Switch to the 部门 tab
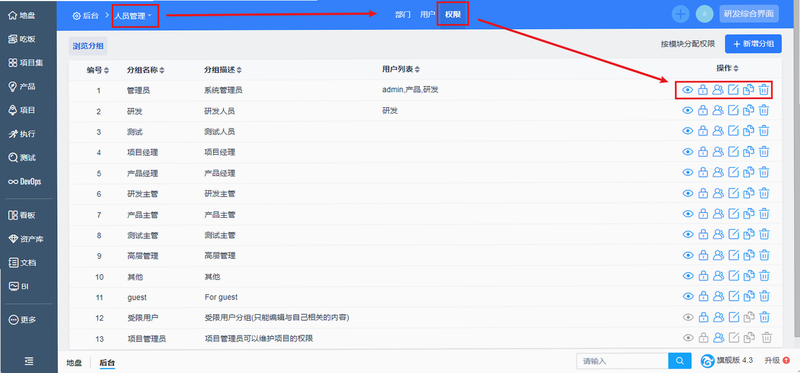 tap(403, 15)
